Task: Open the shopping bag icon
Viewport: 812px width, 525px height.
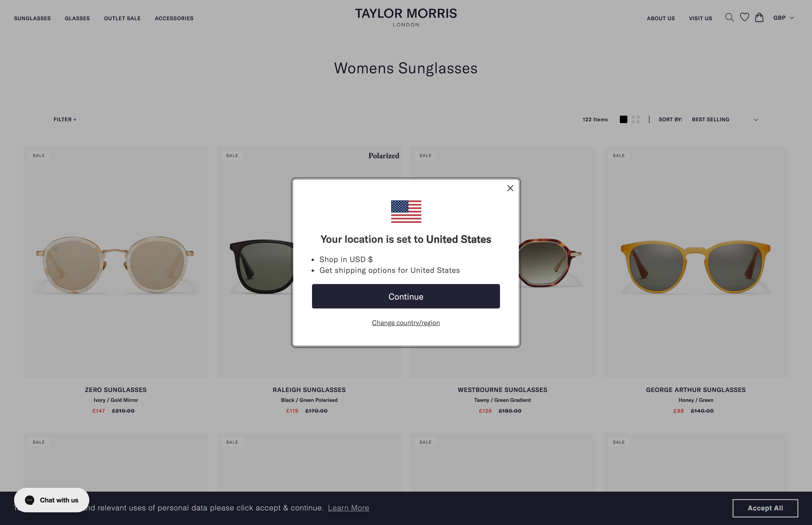Action: pyautogui.click(x=759, y=17)
